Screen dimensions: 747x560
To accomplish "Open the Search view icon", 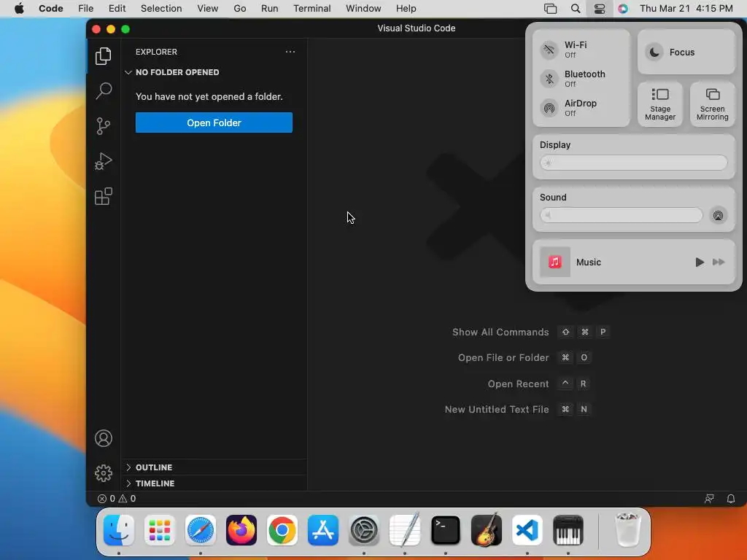I will 104,90.
